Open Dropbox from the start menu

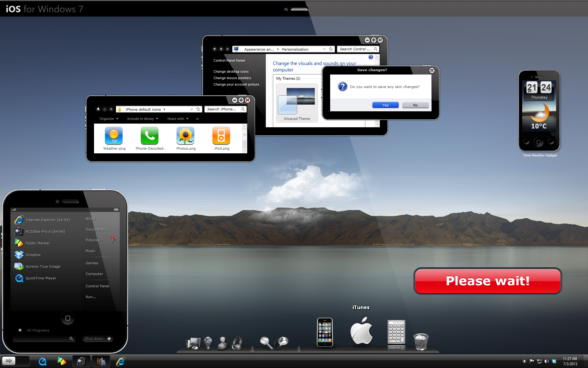28,255
